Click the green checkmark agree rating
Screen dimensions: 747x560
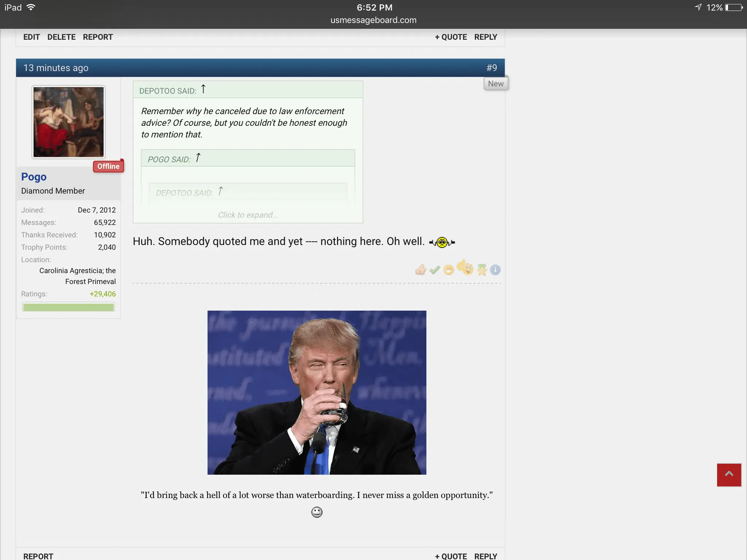434,270
